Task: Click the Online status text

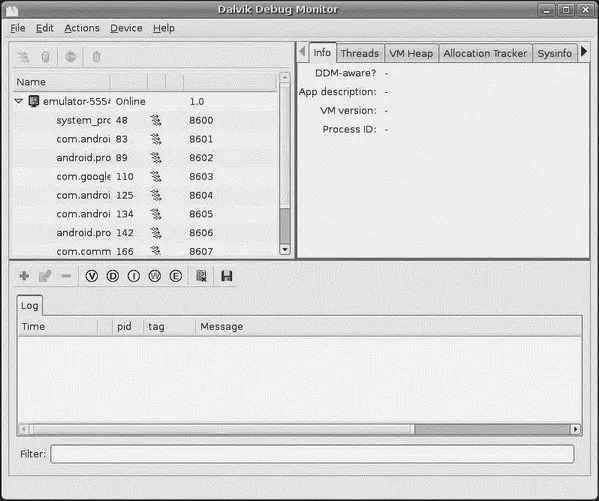Action: 130,102
